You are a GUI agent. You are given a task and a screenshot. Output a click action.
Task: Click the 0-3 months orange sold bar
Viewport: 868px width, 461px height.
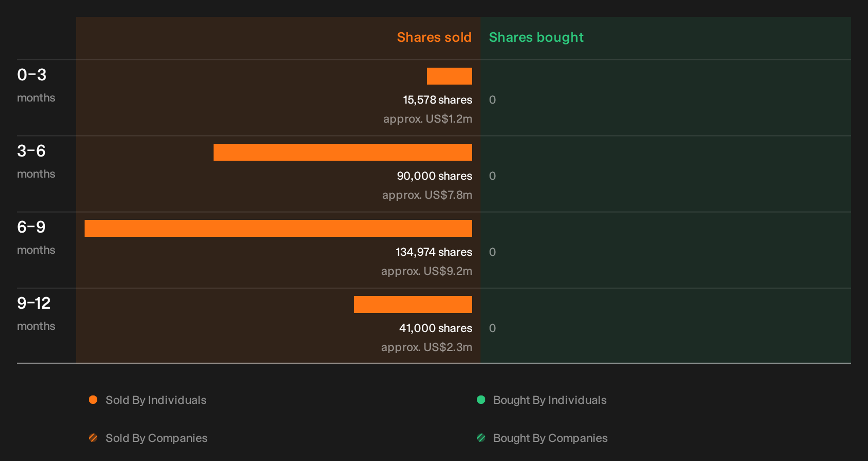(x=449, y=76)
